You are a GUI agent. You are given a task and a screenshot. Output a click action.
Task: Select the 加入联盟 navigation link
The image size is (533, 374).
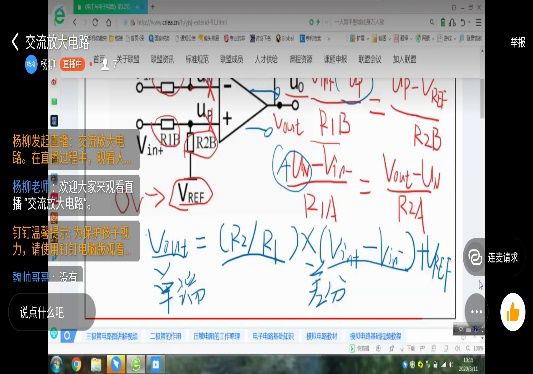coord(405,59)
